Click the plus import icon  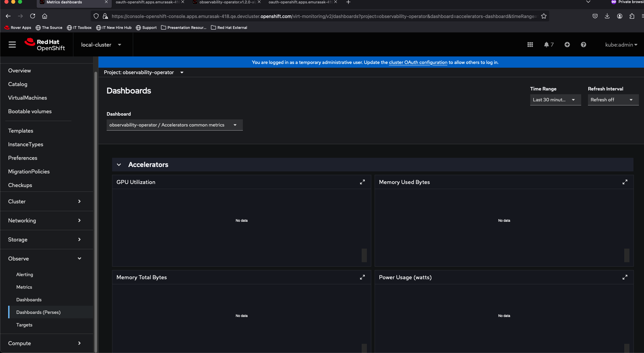[x=567, y=45]
